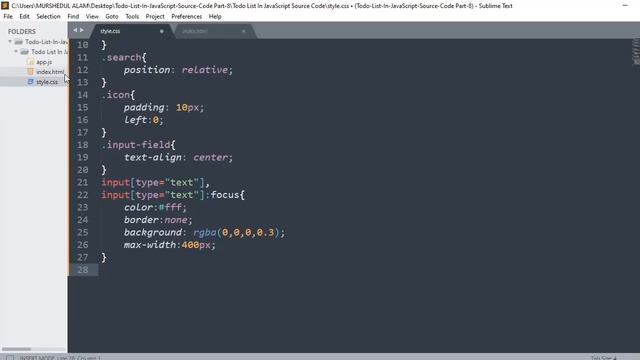Open index.html in the sidebar
640x360 pixels.
tap(50, 72)
